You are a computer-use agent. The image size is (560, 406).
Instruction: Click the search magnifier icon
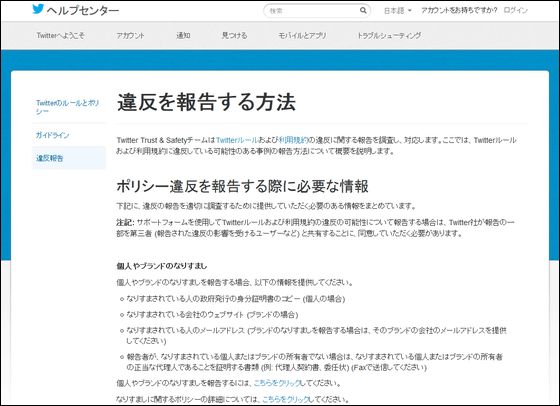[x=363, y=10]
